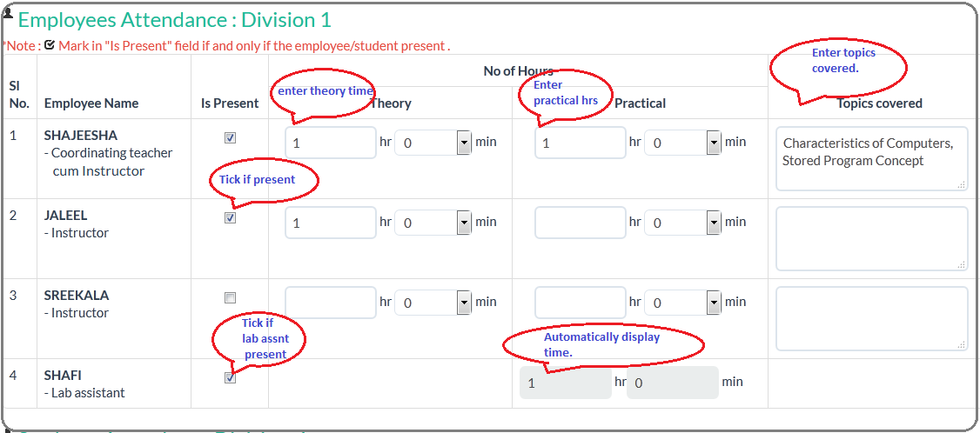
Task: Toggle Is Present checkbox for SHAFI
Action: pyautogui.click(x=230, y=377)
